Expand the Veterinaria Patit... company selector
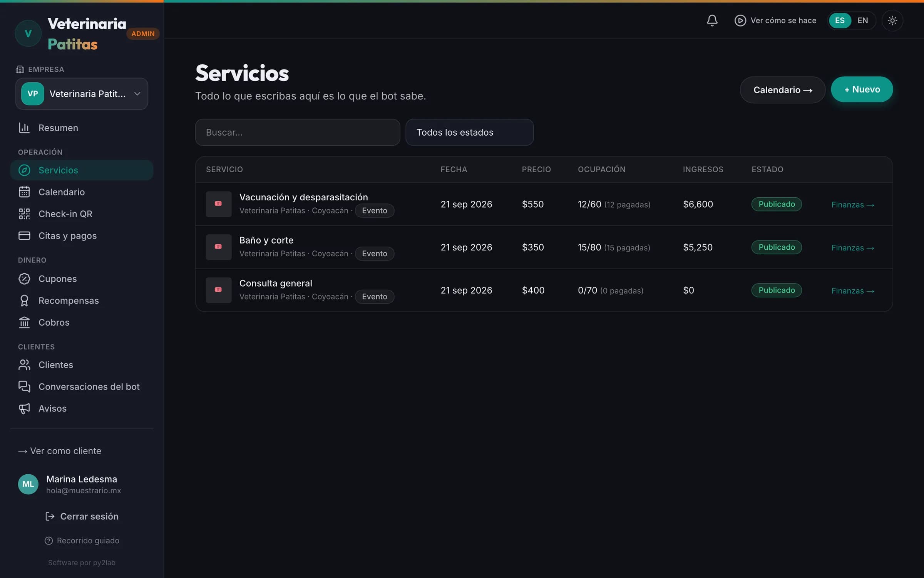This screenshot has width=924, height=578. coord(82,94)
